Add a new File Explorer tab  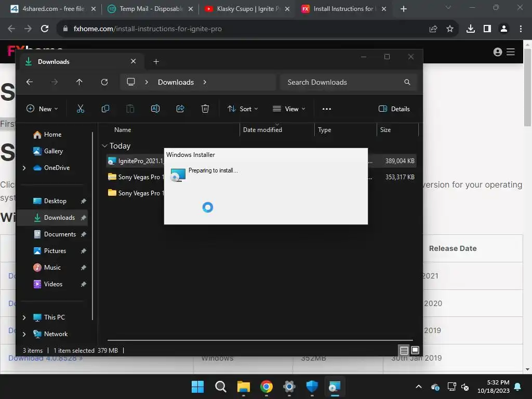(156, 61)
